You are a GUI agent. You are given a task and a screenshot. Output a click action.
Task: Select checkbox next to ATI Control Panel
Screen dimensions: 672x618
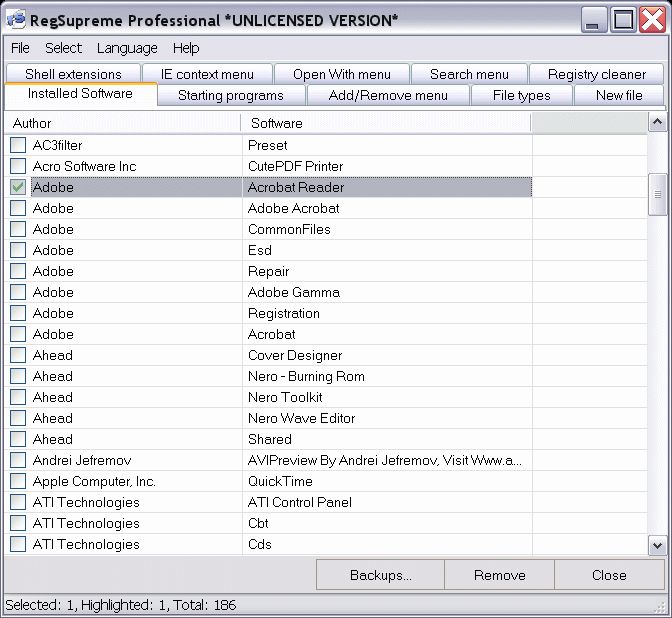point(18,502)
